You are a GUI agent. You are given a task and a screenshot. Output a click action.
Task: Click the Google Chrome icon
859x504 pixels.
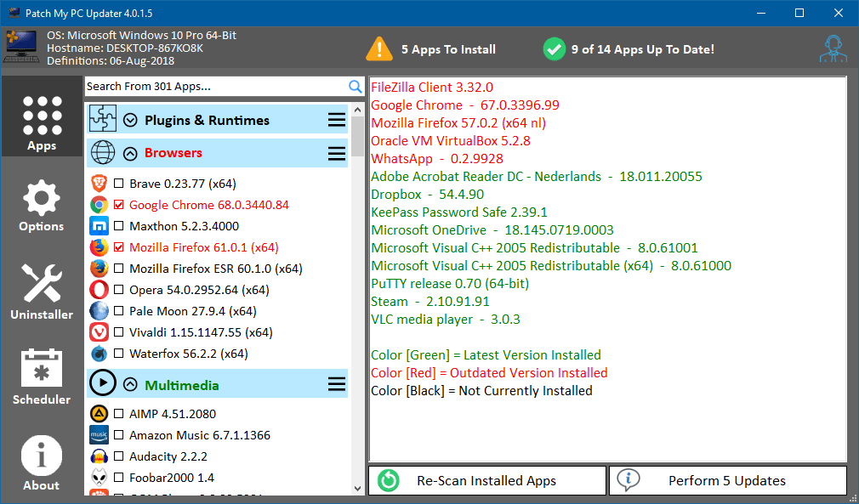(x=100, y=205)
